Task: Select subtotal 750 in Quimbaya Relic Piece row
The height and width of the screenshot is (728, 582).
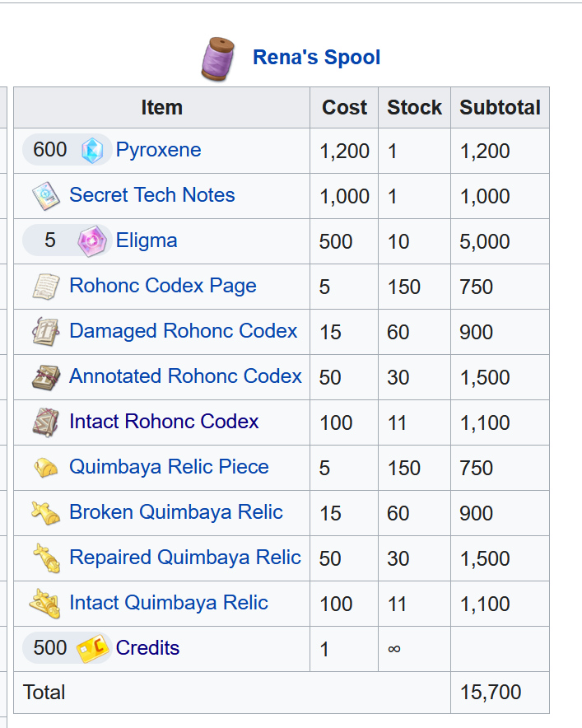Action: pos(476,468)
